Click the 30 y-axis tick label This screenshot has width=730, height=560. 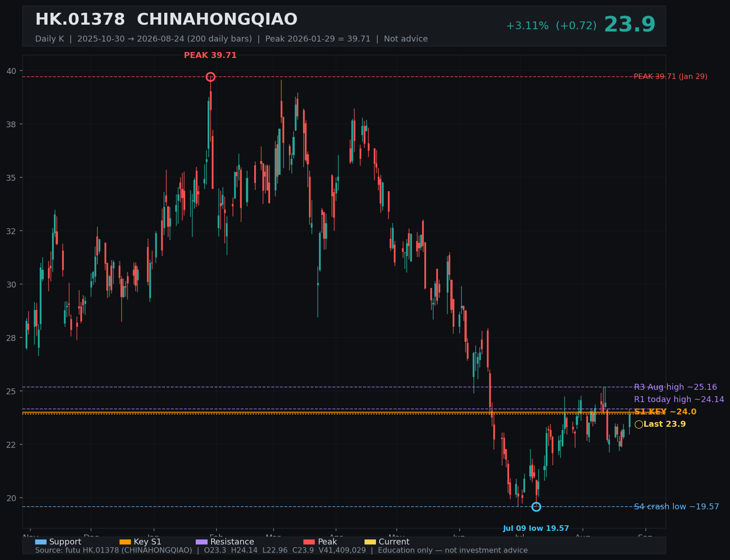11,284
